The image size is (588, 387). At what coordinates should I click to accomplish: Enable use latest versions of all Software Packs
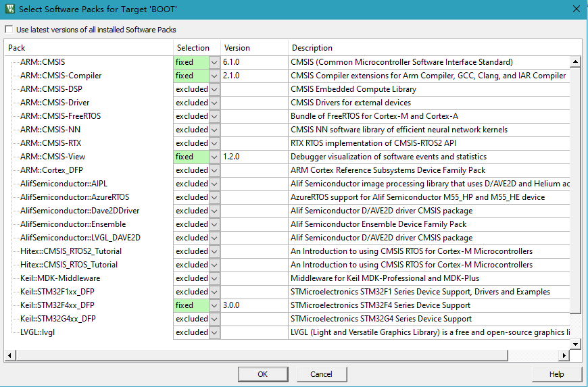pos(9,30)
